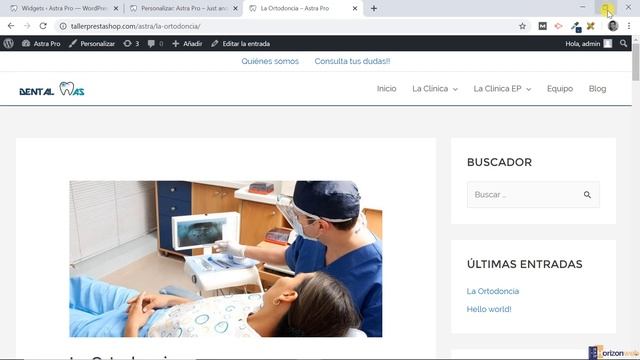Open La Ortodoncia in Últimas Entradas

tap(493, 291)
